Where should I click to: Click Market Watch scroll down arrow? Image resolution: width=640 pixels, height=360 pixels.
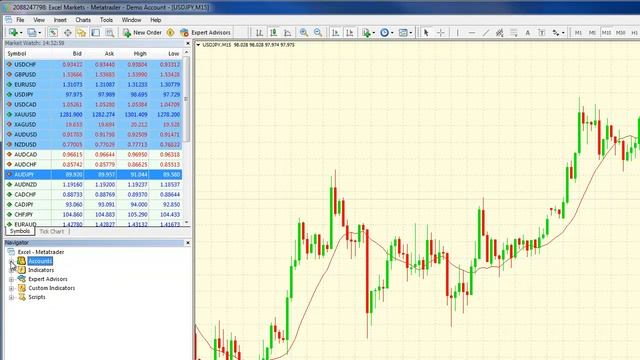click(x=187, y=222)
